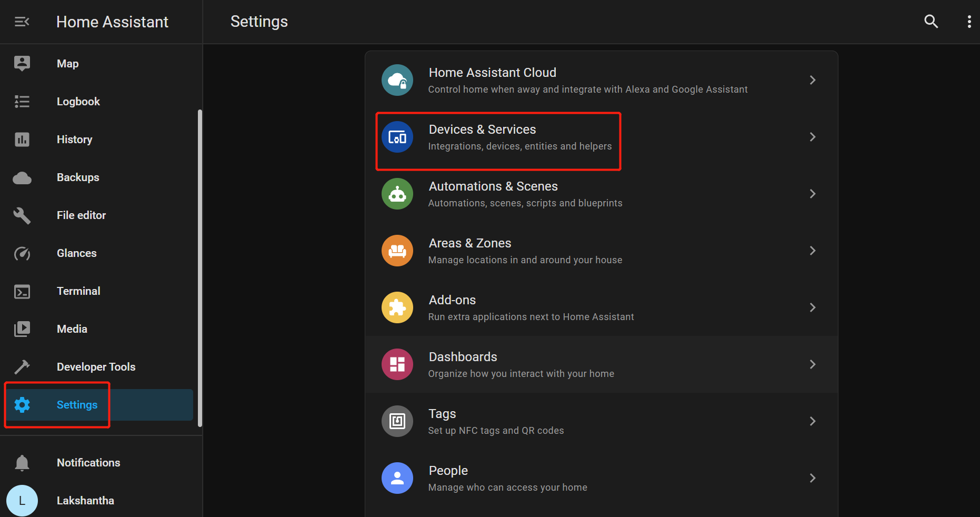
Task: Click the Media play icon
Action: coord(22,329)
